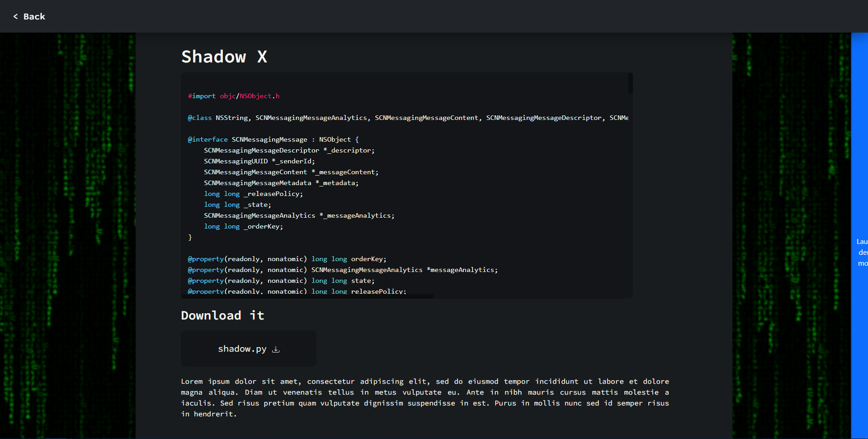This screenshot has height=439, width=868.
Task: Click the closing brace of the interface
Action: point(190,237)
